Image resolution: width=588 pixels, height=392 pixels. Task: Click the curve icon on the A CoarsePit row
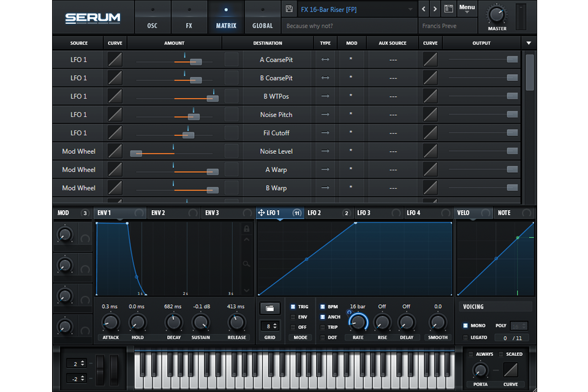115,59
